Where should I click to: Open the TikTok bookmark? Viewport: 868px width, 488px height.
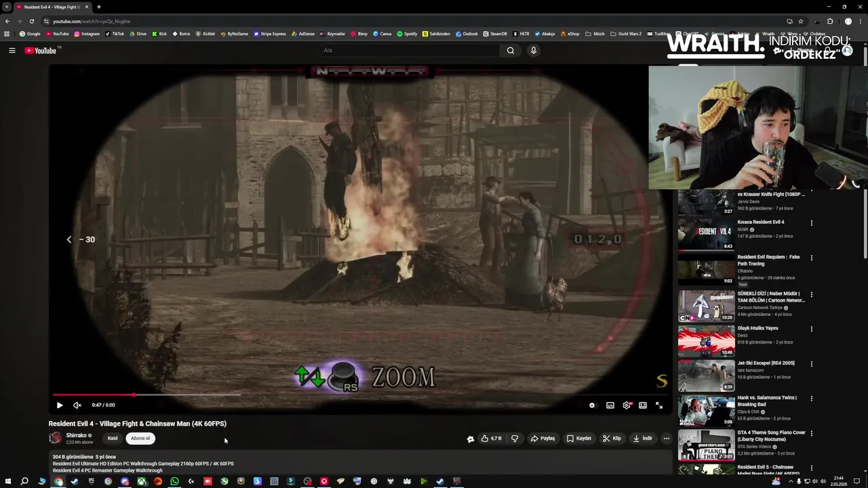pyautogui.click(x=115, y=34)
